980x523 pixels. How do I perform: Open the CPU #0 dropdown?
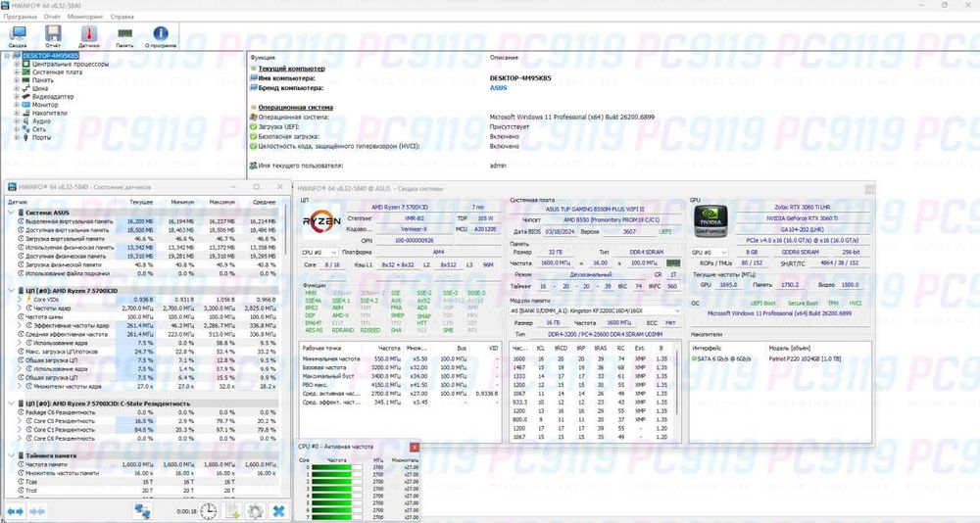319,253
